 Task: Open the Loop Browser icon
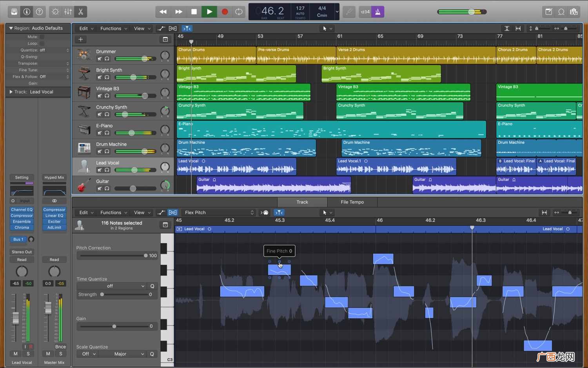[561, 12]
